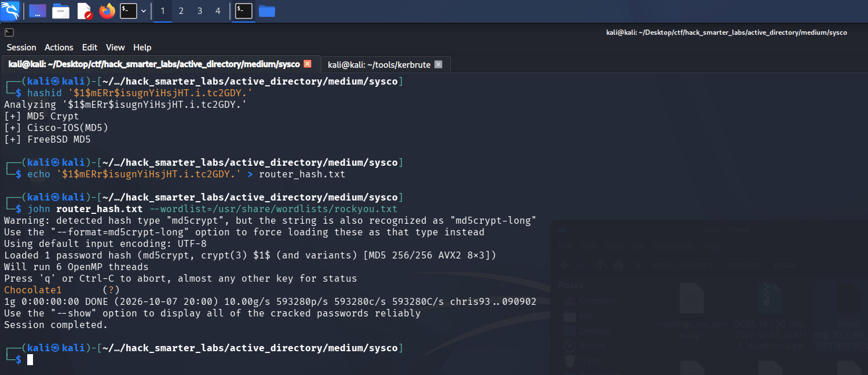Click the '[+] Cisco-IOS(MD5)' result line
This screenshot has height=375, width=868.
pos(56,128)
